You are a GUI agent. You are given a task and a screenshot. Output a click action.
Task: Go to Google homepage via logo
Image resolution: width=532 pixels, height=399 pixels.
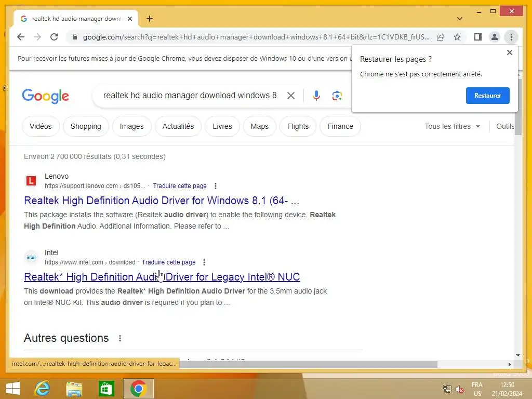(x=46, y=96)
